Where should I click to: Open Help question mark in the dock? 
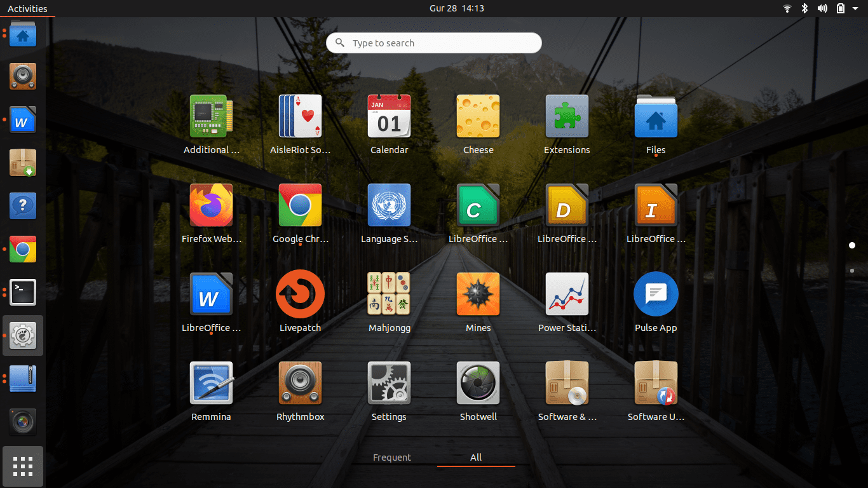click(x=23, y=206)
